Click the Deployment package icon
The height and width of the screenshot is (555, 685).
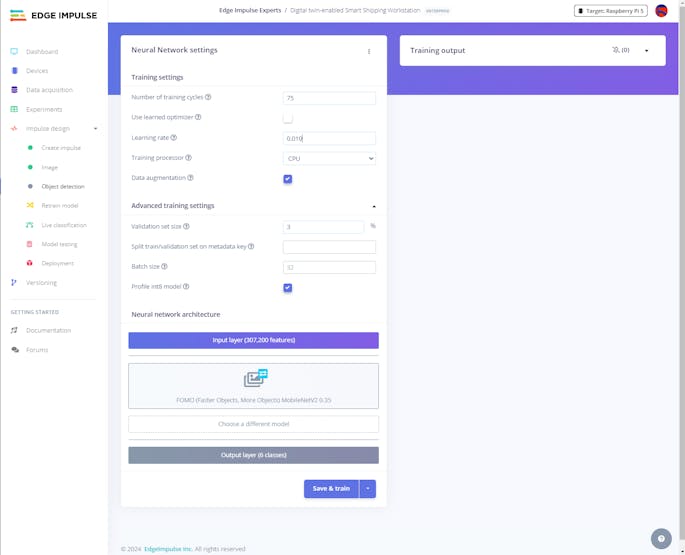coord(30,263)
